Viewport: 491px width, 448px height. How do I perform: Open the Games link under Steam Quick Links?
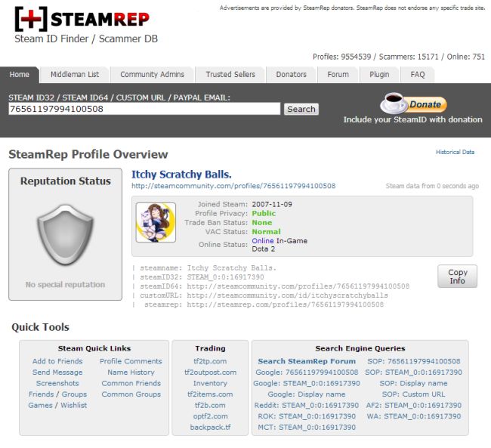(40, 405)
